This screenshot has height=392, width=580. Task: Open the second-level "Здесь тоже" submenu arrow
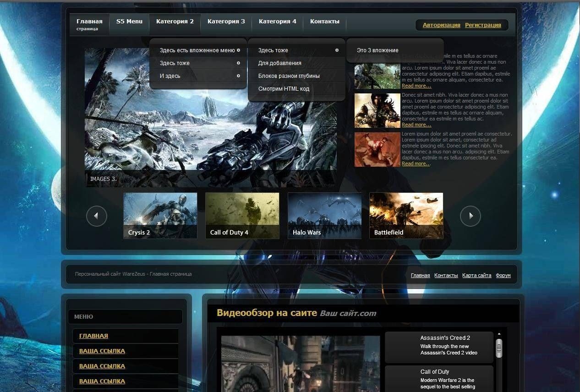[337, 50]
